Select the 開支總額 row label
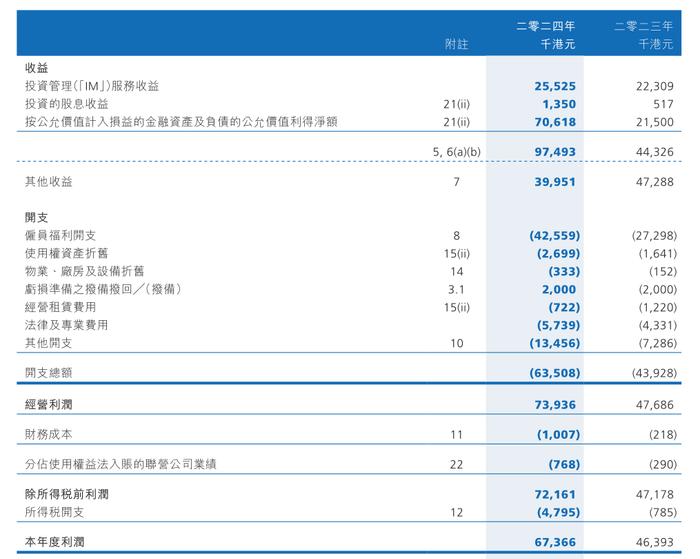Image resolution: width=700 pixels, height=559 pixels. 49,372
